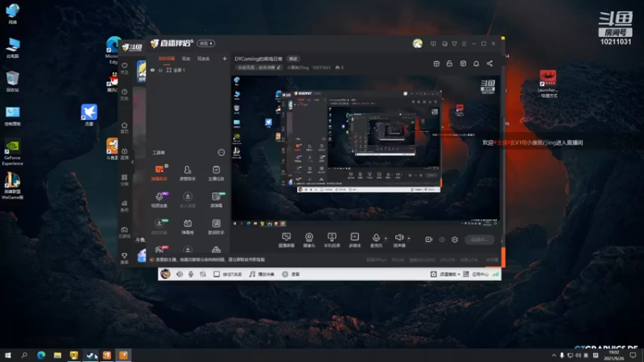Image resolution: width=644 pixels, height=362 pixels.
Task: Select the 全屏 1 source row
Action: point(189,70)
